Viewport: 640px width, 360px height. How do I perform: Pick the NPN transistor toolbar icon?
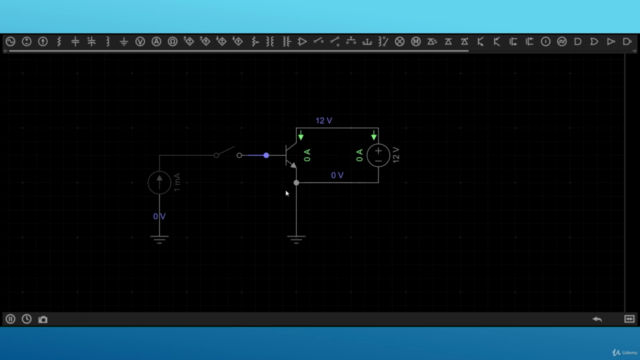[481, 42]
